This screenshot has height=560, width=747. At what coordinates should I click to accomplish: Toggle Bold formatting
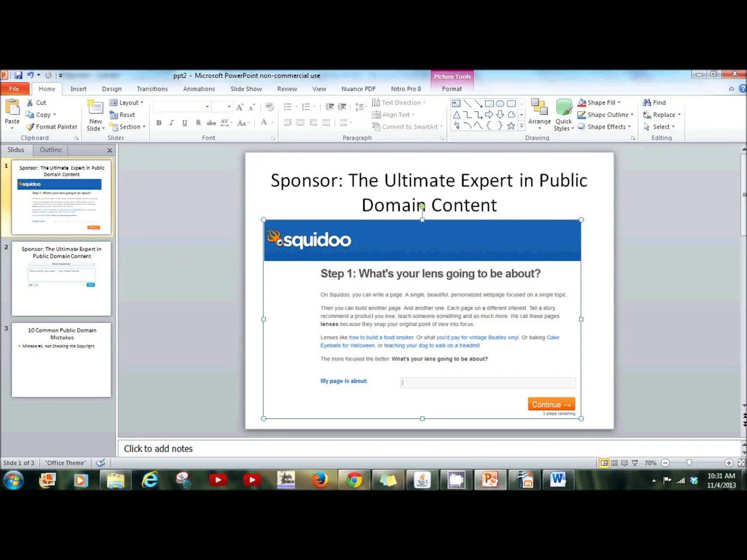coord(159,123)
